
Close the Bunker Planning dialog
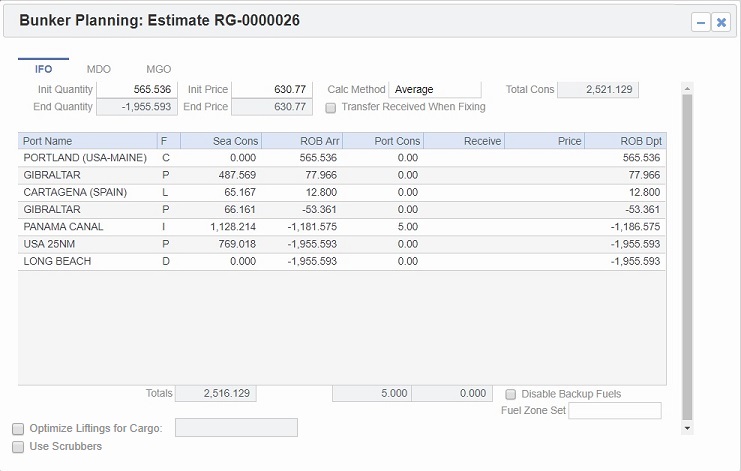coord(720,22)
